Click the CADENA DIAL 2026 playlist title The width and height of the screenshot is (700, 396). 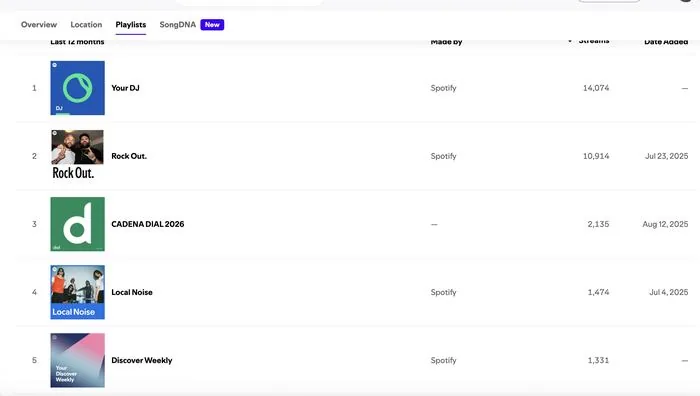(148, 224)
